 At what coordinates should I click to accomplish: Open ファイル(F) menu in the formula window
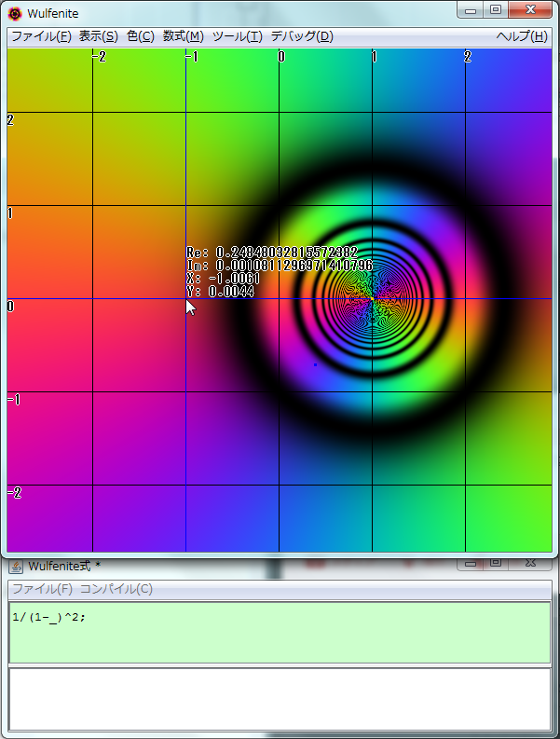pyautogui.click(x=42, y=589)
